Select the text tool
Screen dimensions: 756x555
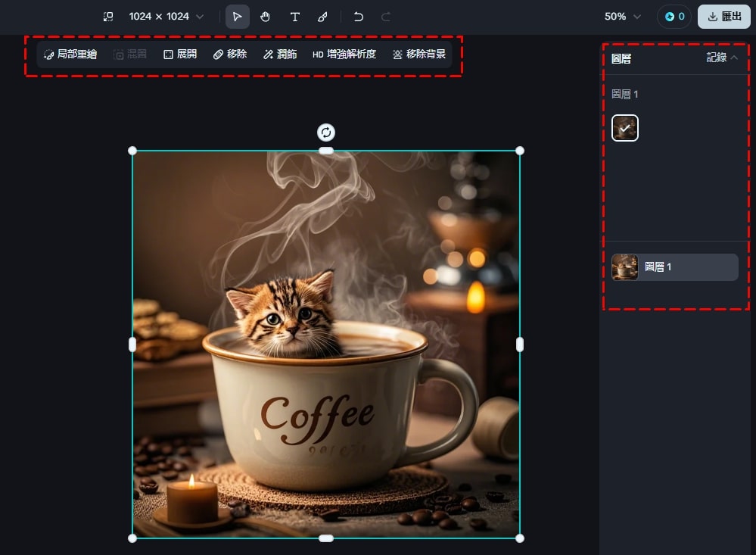click(294, 17)
